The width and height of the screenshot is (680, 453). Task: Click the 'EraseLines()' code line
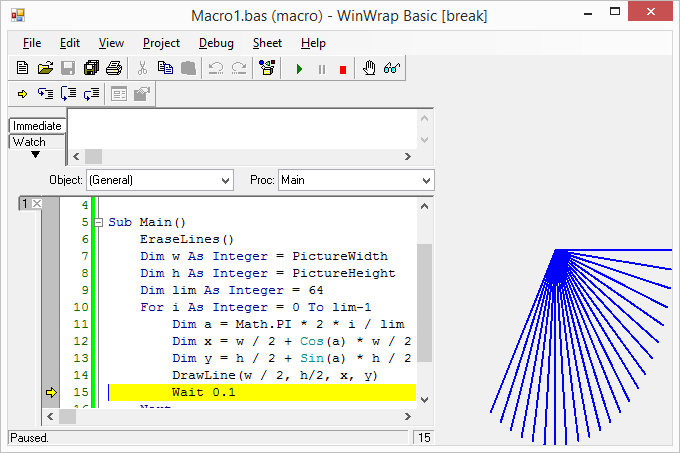(186, 239)
